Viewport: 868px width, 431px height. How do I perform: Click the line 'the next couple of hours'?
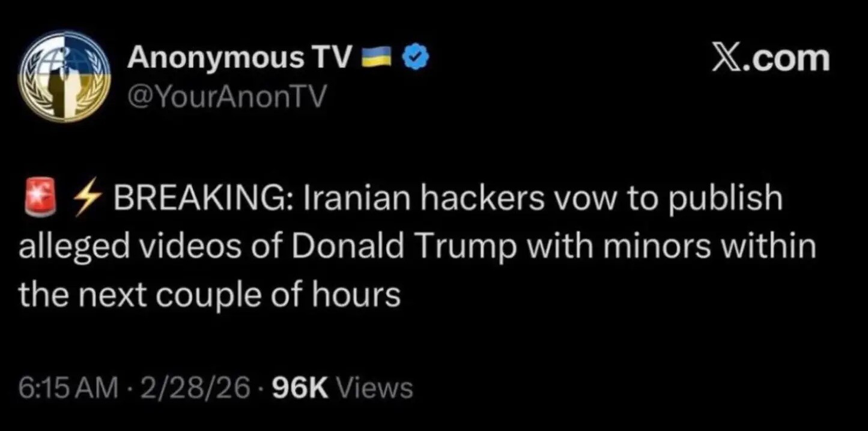pyautogui.click(x=209, y=295)
